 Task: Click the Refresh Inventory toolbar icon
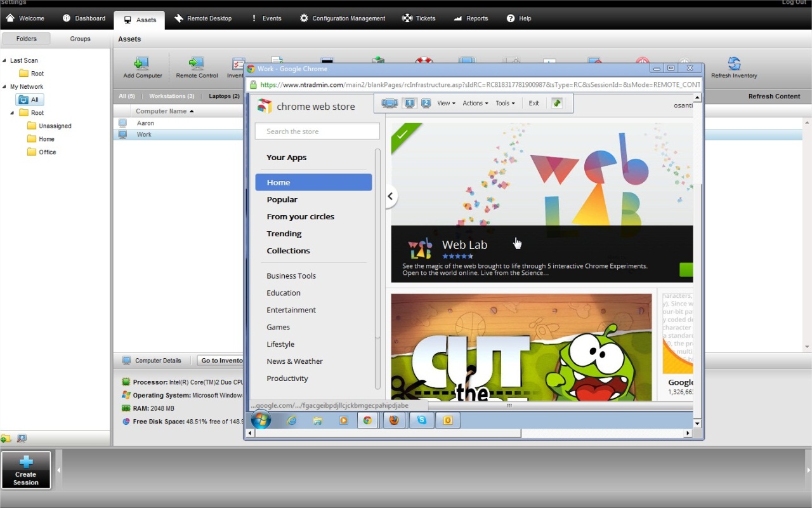[x=734, y=68]
